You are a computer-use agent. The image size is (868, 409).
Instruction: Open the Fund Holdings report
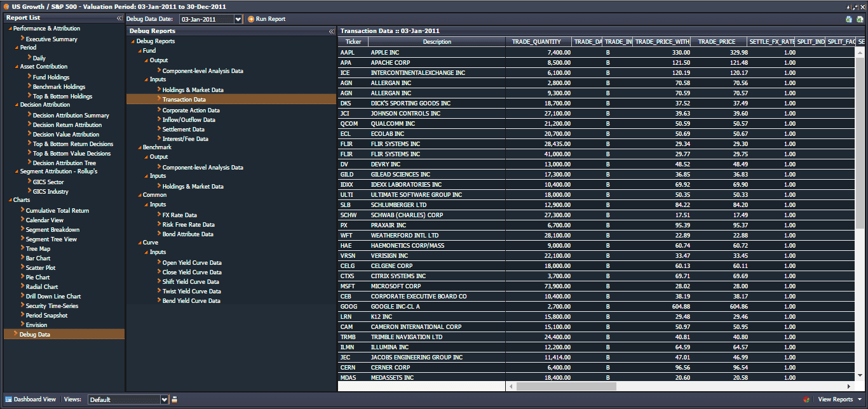click(51, 77)
